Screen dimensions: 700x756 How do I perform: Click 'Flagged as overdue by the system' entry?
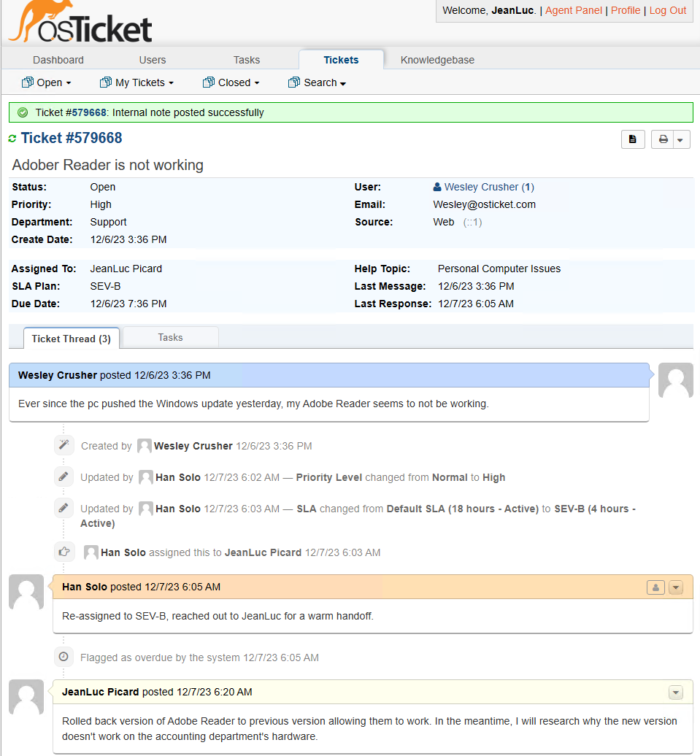click(199, 657)
